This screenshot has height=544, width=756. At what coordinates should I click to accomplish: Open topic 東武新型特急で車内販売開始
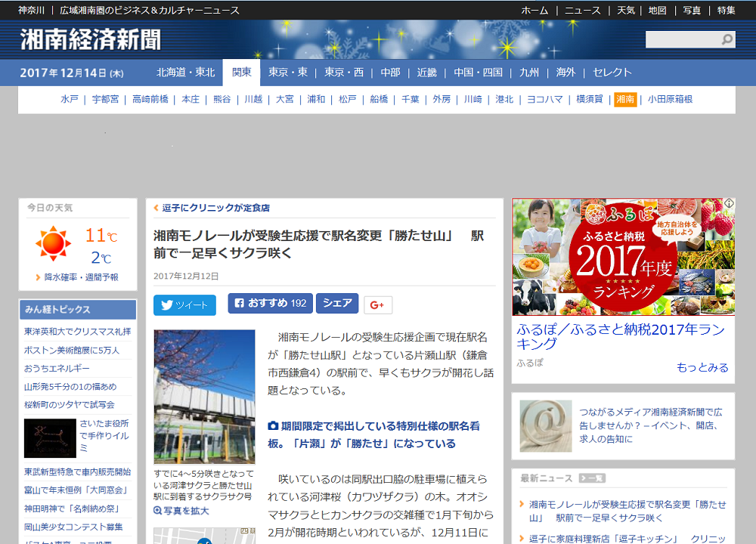point(78,471)
